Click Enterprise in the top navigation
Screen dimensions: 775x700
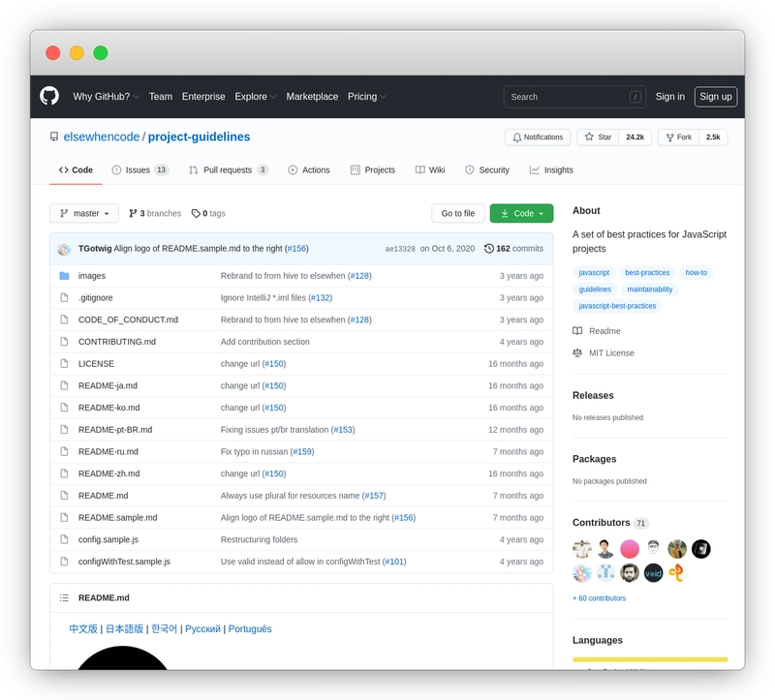(x=203, y=96)
